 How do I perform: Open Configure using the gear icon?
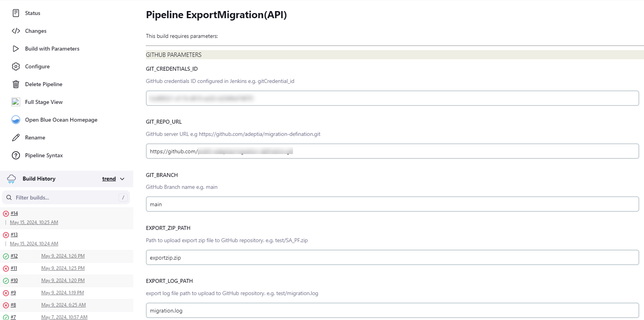[16, 66]
